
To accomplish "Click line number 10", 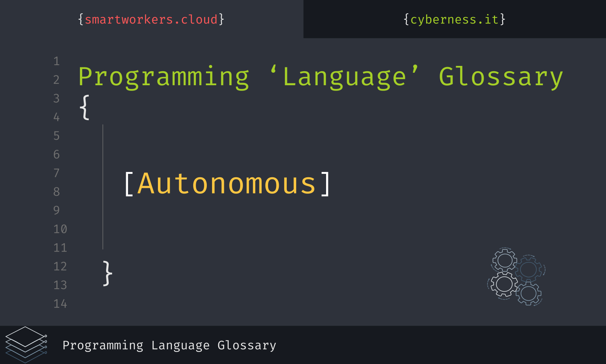I will (x=60, y=229).
